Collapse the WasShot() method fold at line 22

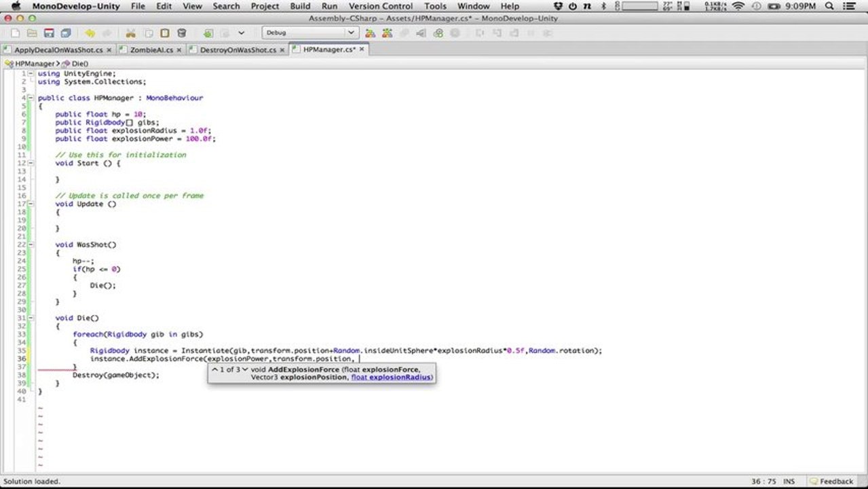(x=31, y=244)
